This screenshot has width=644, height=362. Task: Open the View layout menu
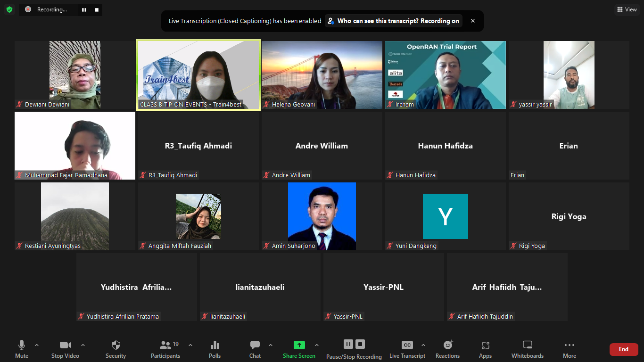click(627, 9)
